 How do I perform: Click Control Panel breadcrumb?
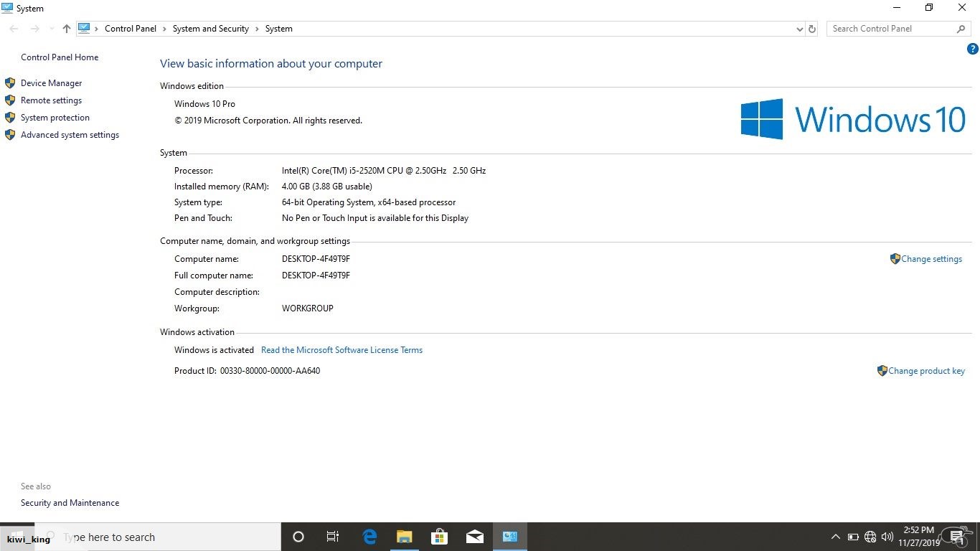coord(131,29)
